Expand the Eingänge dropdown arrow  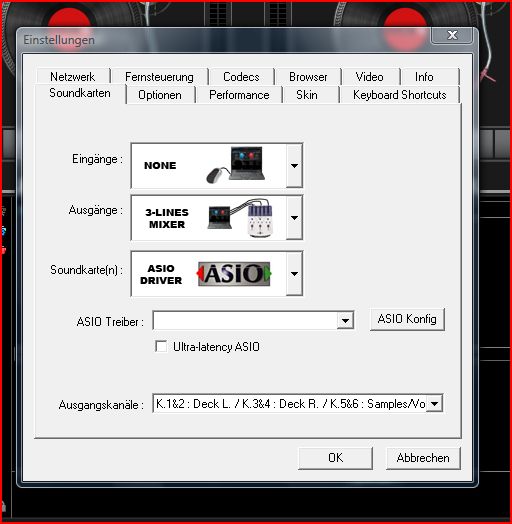[x=294, y=165]
